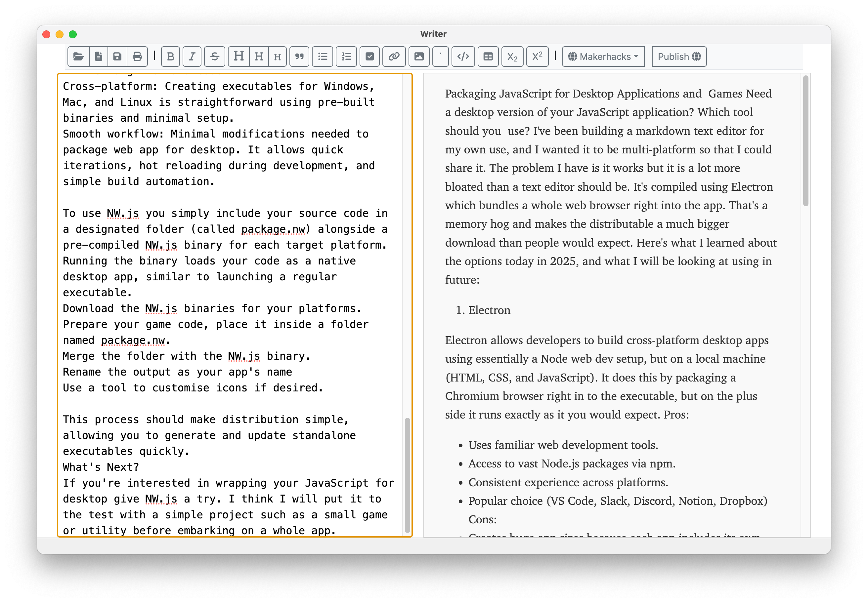The width and height of the screenshot is (868, 603).
Task: Insert a numbered list
Action: [346, 57]
